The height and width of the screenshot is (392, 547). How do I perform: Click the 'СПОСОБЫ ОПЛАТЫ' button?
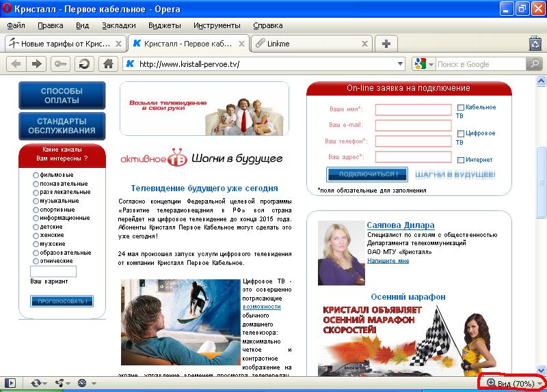point(62,96)
